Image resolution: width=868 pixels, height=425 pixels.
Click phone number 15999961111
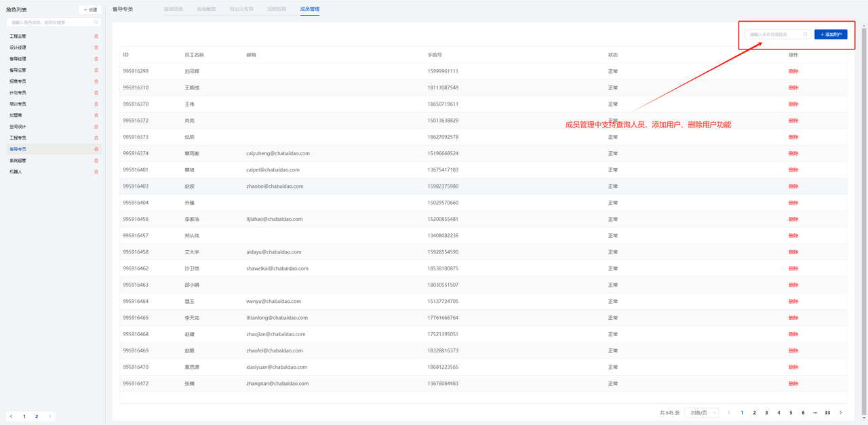pos(443,71)
